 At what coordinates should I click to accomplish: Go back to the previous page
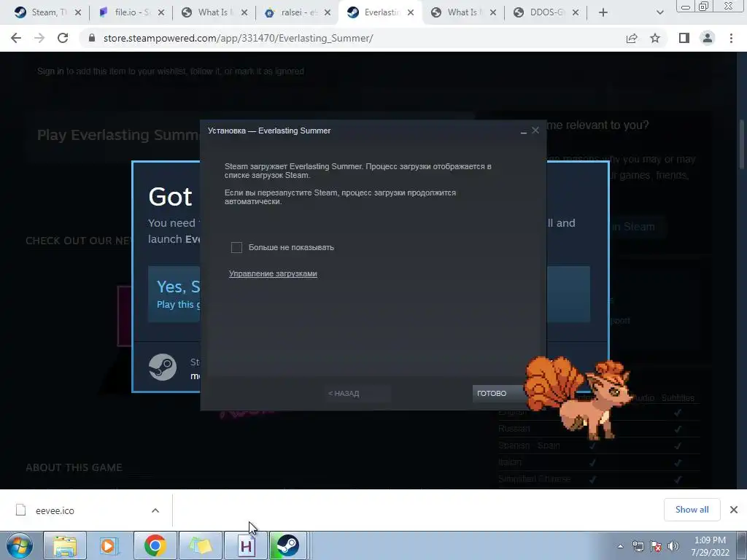16,38
